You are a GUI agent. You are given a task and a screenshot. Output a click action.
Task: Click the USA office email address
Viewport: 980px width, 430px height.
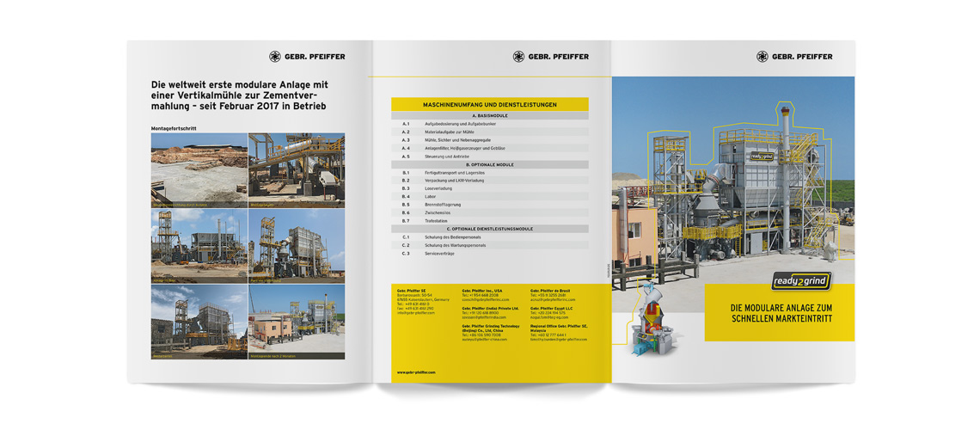[x=485, y=299]
